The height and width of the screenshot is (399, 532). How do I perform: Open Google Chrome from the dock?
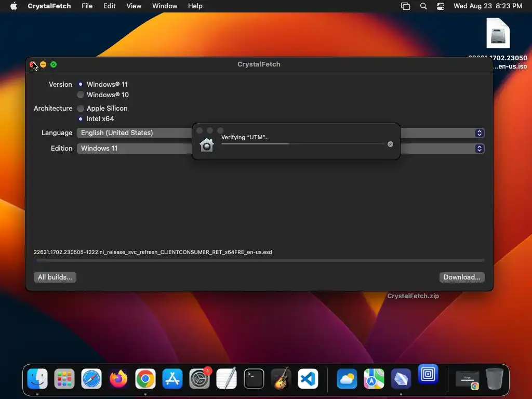[145, 379]
